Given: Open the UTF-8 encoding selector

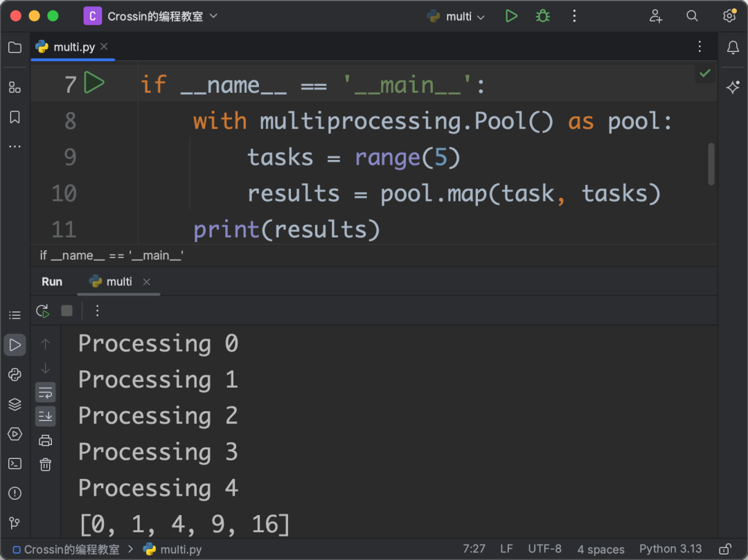Looking at the screenshot, I should 545,549.
